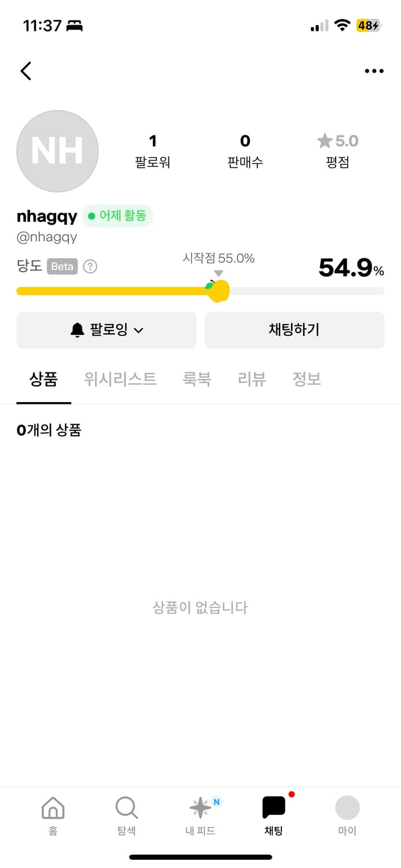Switch to the 룩북 tab
This screenshot has width=401, height=868.
197,379
